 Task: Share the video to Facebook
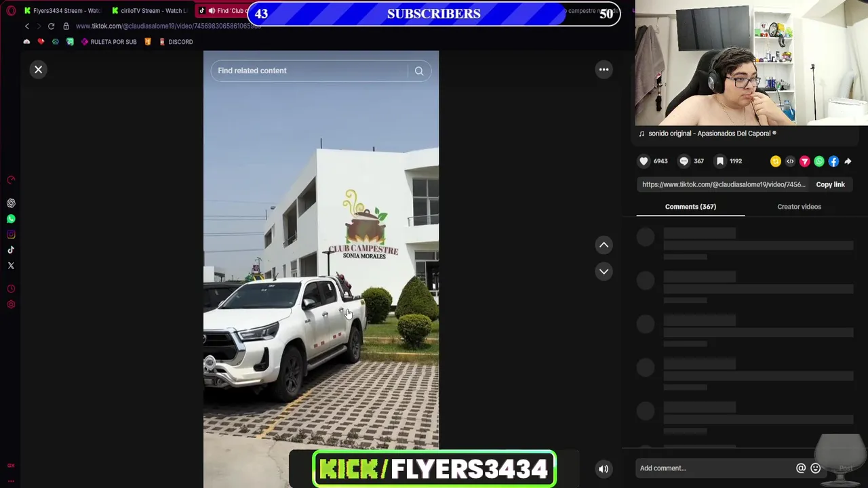point(833,161)
